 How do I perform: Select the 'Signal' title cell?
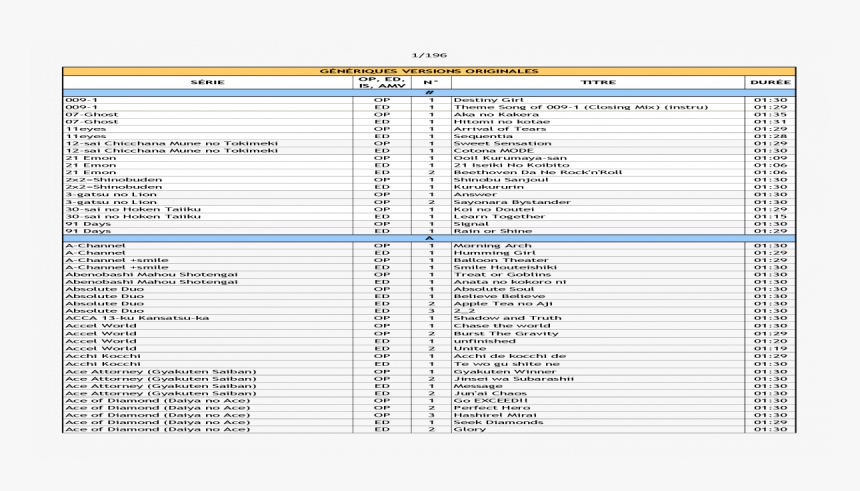coord(598,224)
